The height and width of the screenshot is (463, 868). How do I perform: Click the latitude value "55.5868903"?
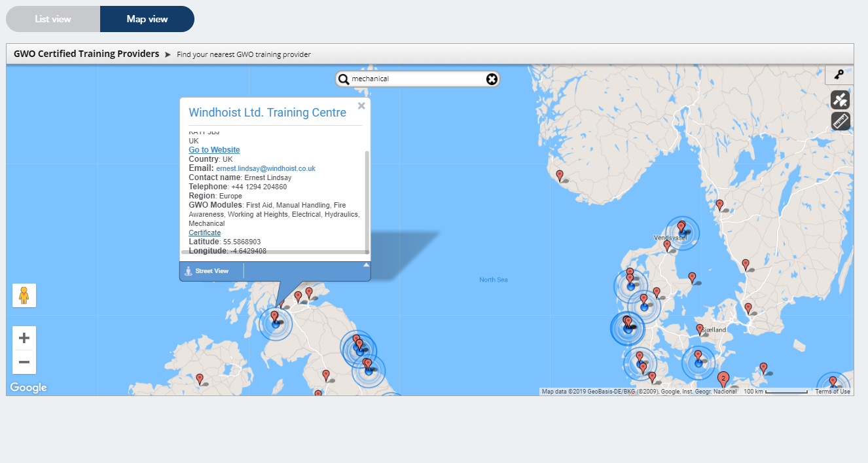(x=242, y=242)
